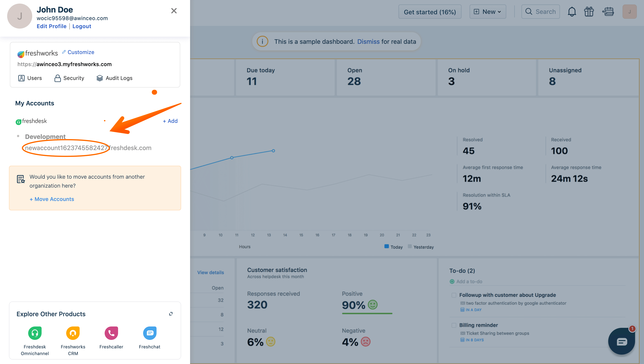Click Add a to-do plus icon
Image resolution: width=644 pixels, height=364 pixels.
point(452,282)
